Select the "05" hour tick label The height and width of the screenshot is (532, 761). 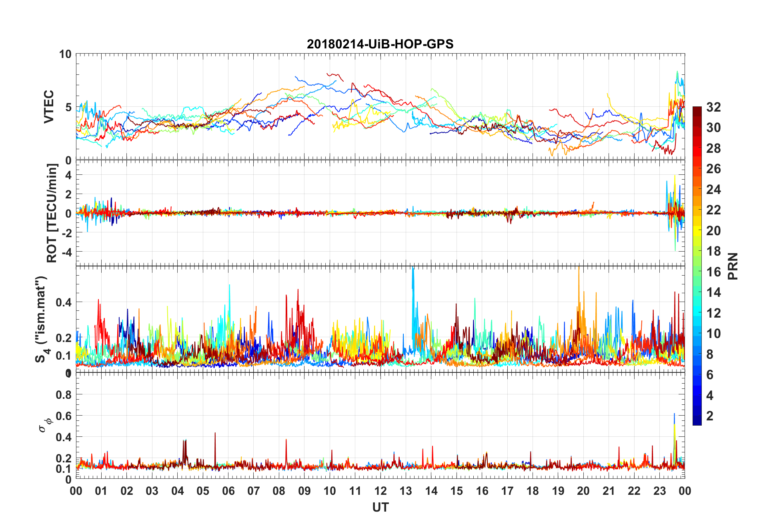pyautogui.click(x=203, y=491)
